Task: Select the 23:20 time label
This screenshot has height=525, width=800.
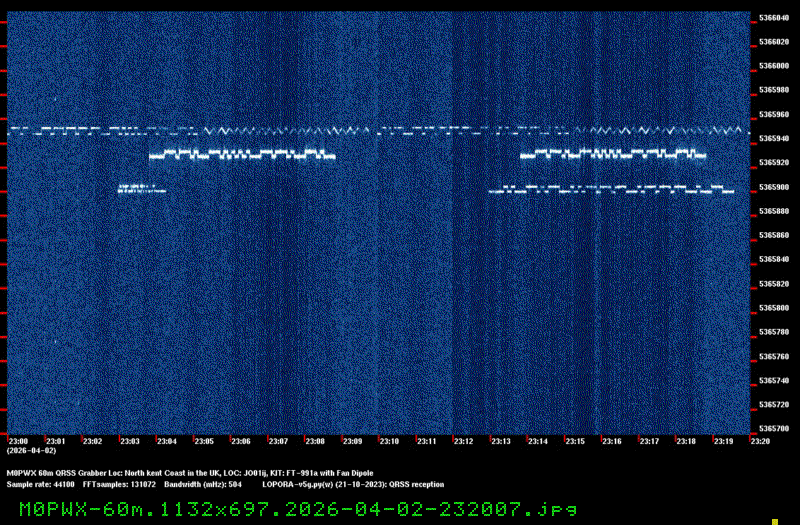Action: (x=760, y=441)
